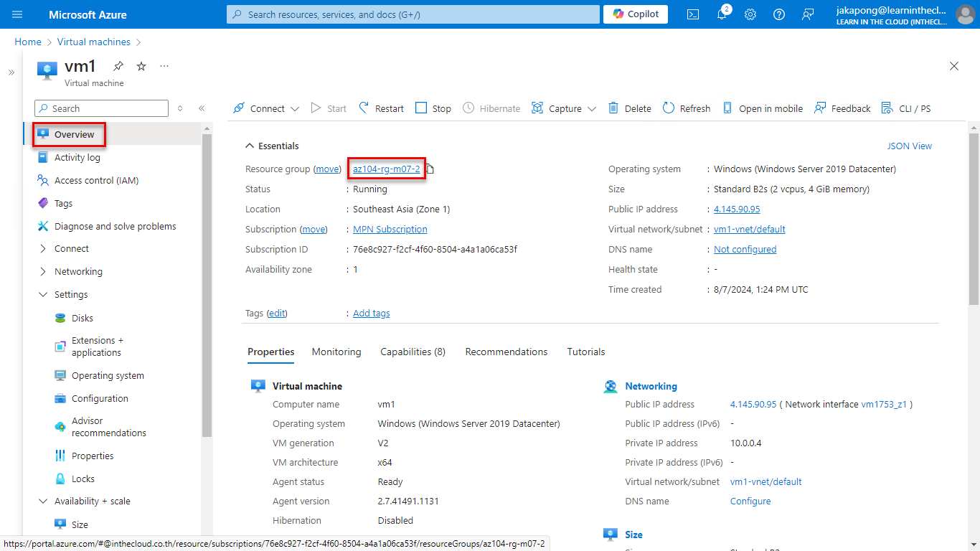Image resolution: width=980 pixels, height=551 pixels.
Task: Open the MPN Subscription link
Action: point(390,230)
